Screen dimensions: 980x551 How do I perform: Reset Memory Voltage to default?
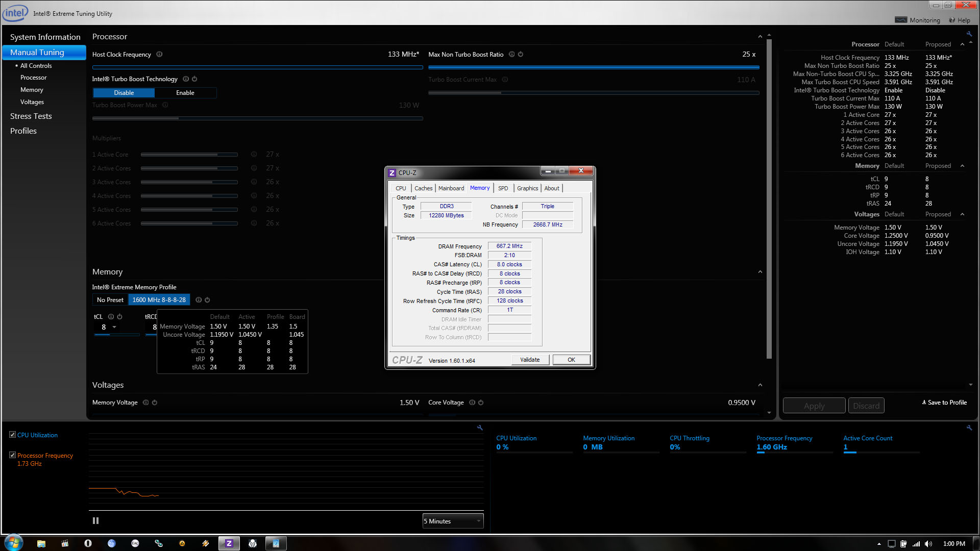click(x=155, y=403)
